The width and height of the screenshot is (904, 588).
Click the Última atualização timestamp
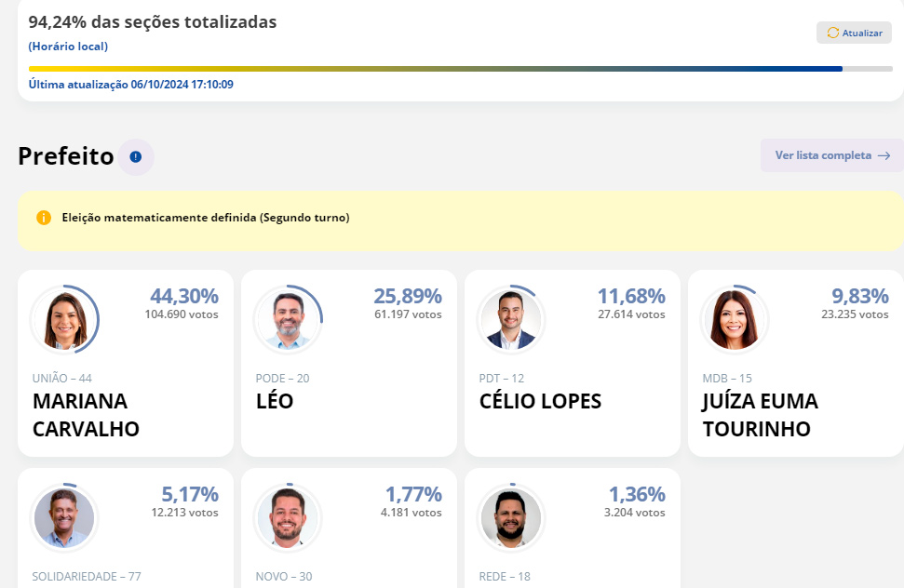pos(131,84)
